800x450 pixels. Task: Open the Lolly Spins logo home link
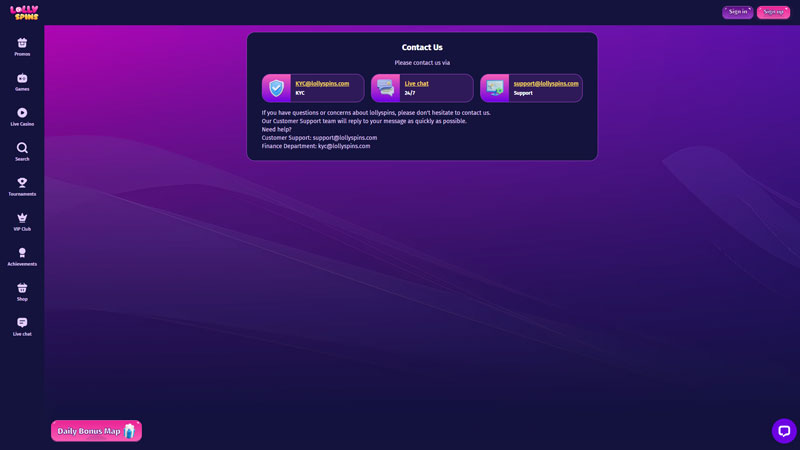24,13
